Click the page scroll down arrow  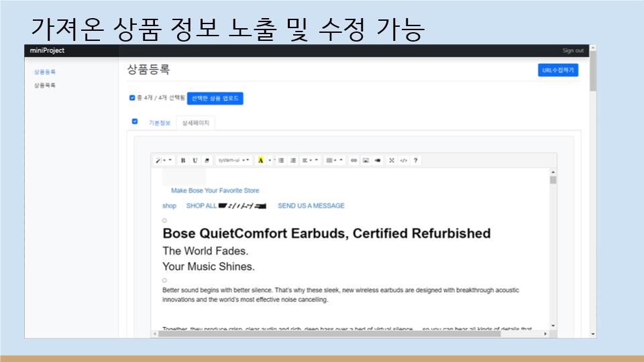click(592, 334)
